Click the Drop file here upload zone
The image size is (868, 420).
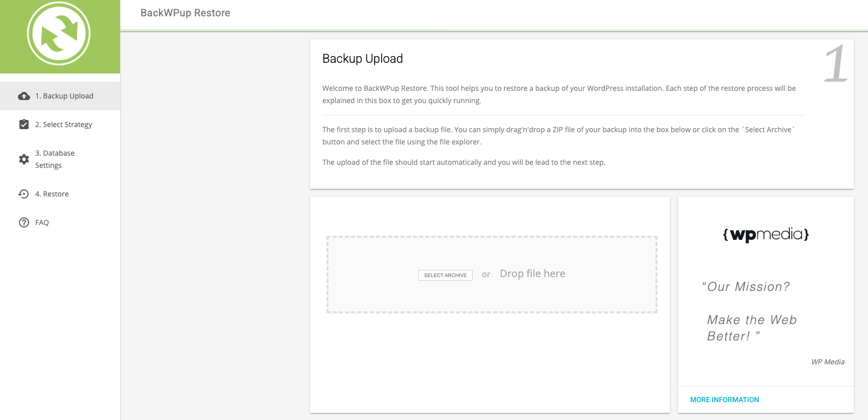pos(491,275)
